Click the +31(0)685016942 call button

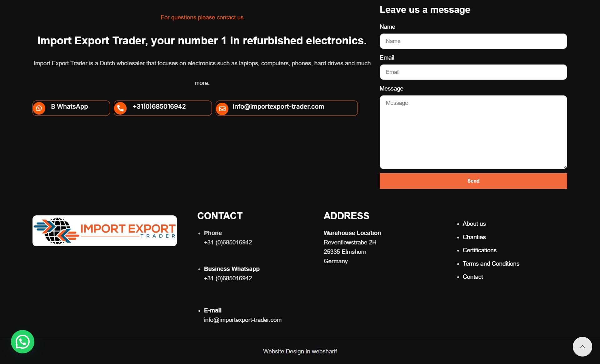(163, 108)
